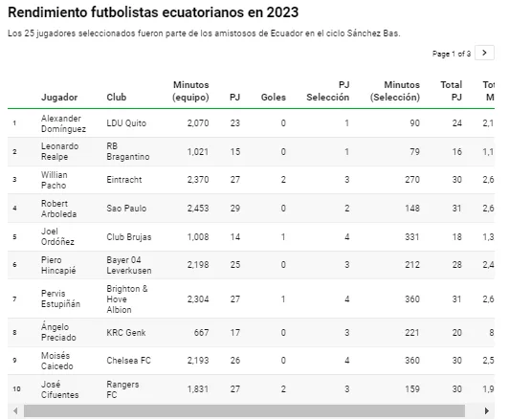Click the horizontal scrollbar thumb
Screen dimensions: 509x420
click(x=244, y=411)
